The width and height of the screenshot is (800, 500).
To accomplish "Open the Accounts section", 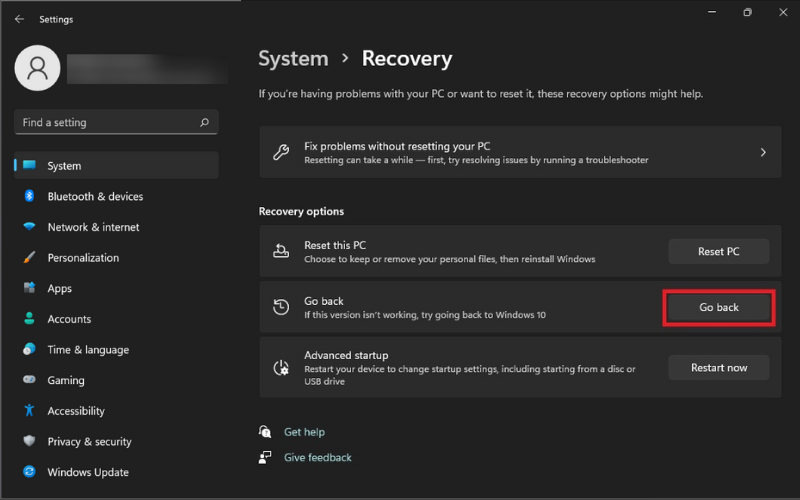I will coord(116,318).
